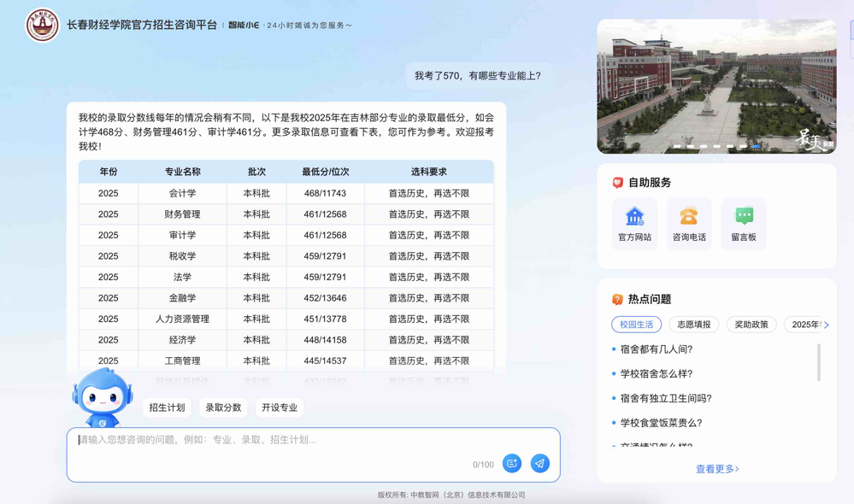The height and width of the screenshot is (504, 854).
Task: Click the orange question-mark 热点问题 icon
Action: pyautogui.click(x=617, y=300)
